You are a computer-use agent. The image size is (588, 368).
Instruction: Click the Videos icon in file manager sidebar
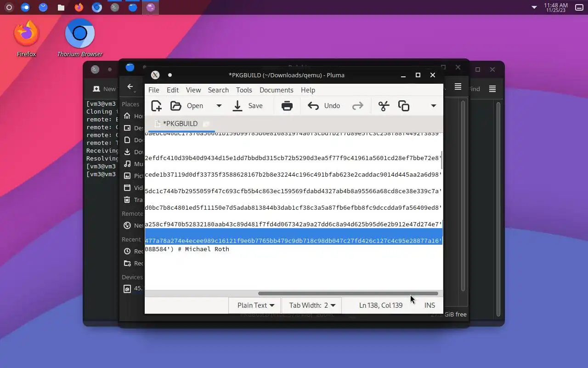[x=127, y=188]
